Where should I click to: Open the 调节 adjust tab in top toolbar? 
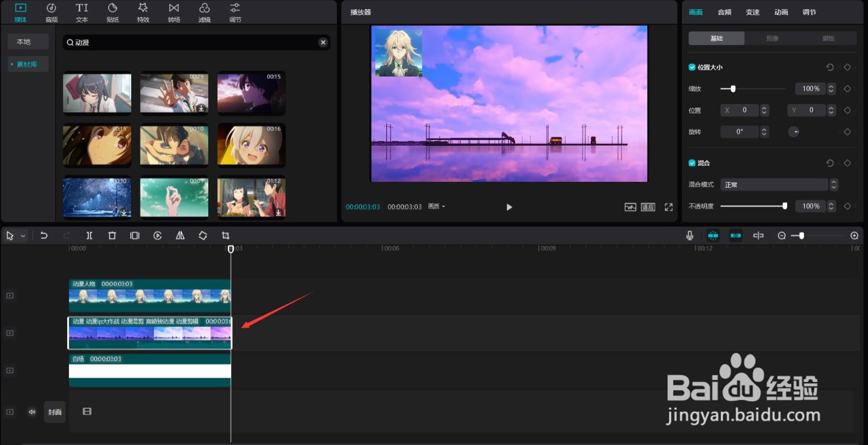pos(235,12)
